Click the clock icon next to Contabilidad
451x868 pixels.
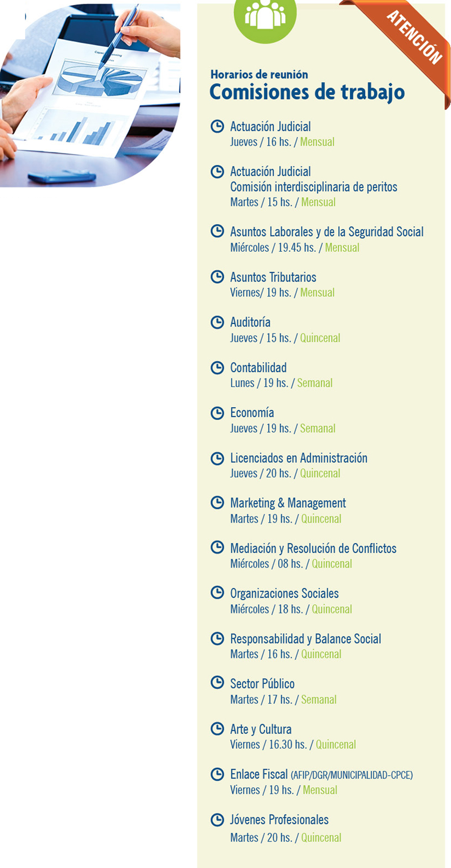[217, 368]
